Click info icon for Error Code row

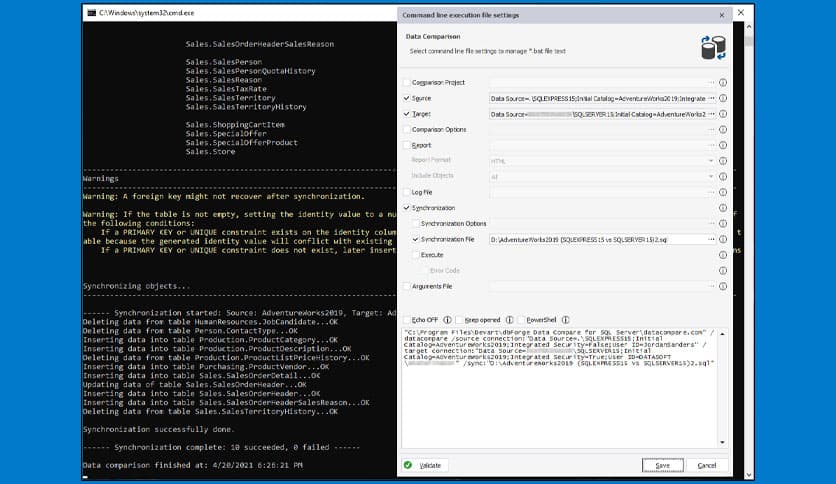click(x=723, y=271)
